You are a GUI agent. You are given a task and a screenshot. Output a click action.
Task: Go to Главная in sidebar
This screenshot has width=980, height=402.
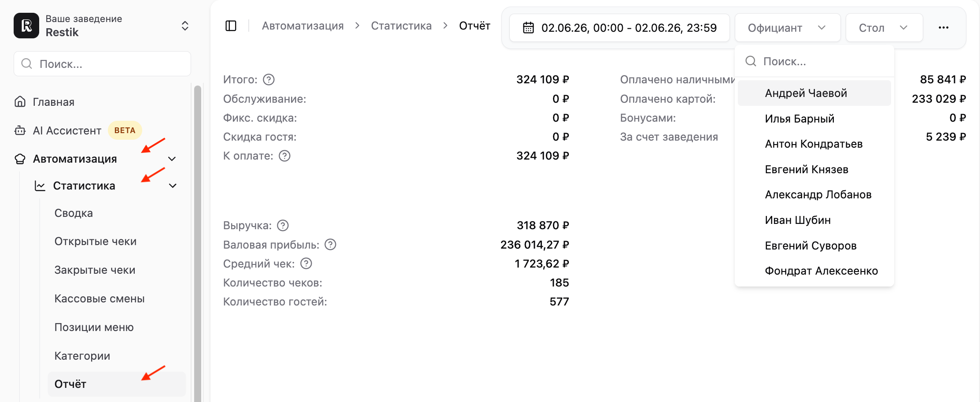(54, 102)
